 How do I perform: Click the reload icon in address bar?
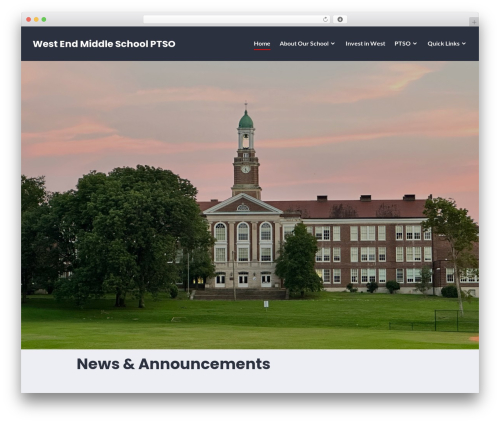point(325,19)
